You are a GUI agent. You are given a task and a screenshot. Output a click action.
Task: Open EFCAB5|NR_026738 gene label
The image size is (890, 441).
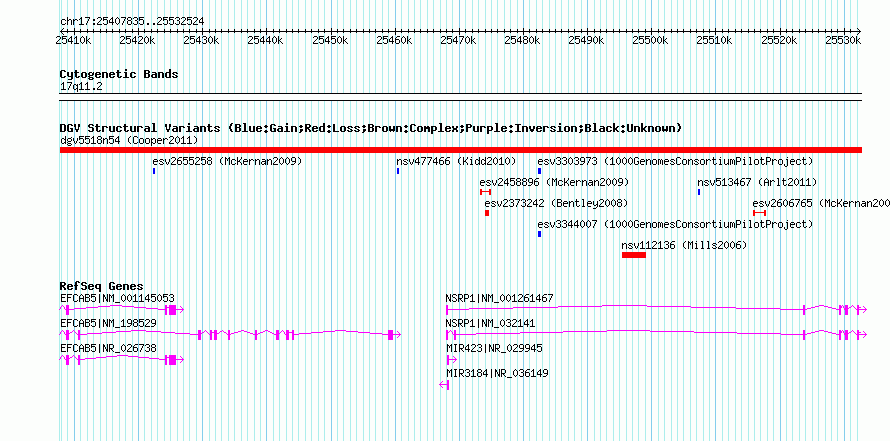[108, 348]
